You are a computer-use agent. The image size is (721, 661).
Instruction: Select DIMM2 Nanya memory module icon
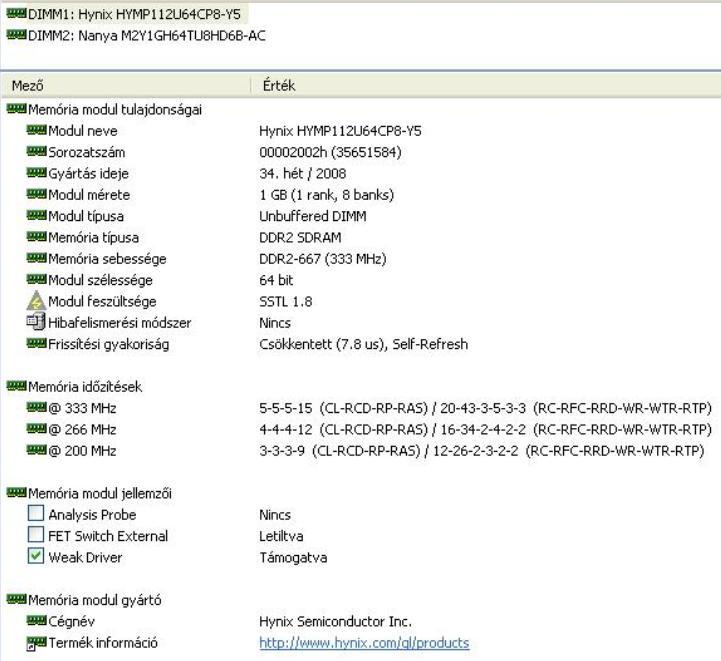tap(16, 34)
